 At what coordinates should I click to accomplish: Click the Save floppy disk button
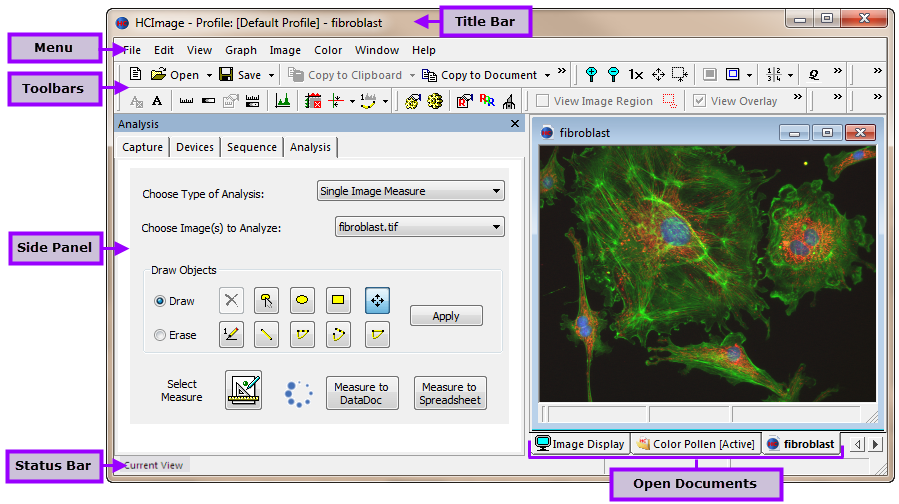tap(240, 75)
